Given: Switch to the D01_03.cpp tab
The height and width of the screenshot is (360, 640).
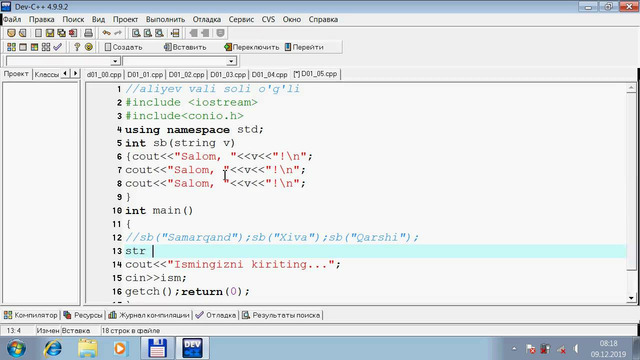Looking at the screenshot, I should click(x=228, y=75).
